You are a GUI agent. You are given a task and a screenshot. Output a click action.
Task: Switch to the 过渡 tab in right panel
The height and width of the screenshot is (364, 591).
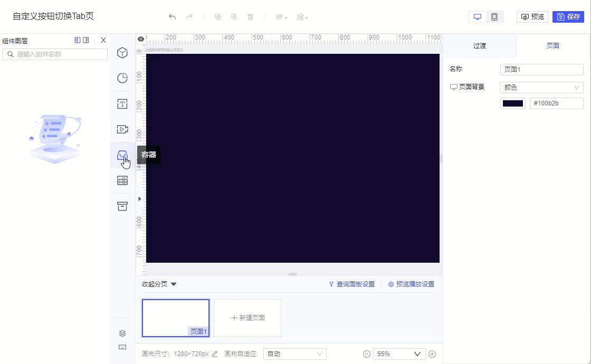[479, 45]
